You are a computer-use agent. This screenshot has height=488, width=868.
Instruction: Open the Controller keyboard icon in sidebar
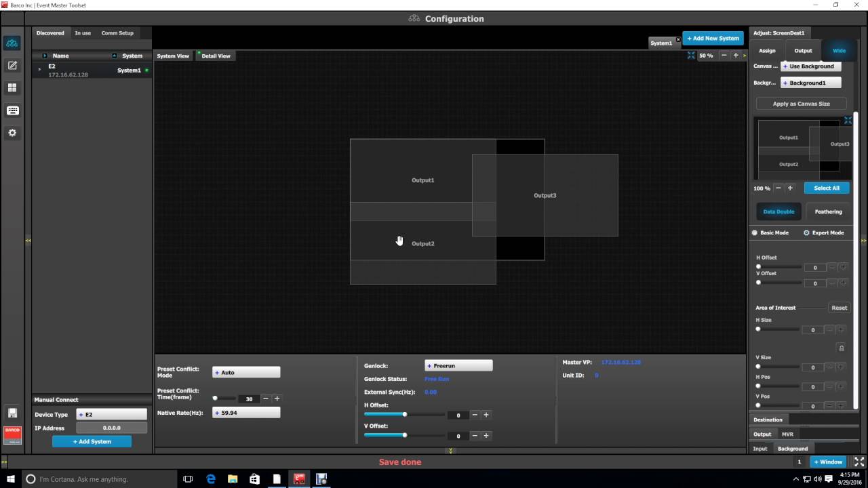[x=12, y=110]
